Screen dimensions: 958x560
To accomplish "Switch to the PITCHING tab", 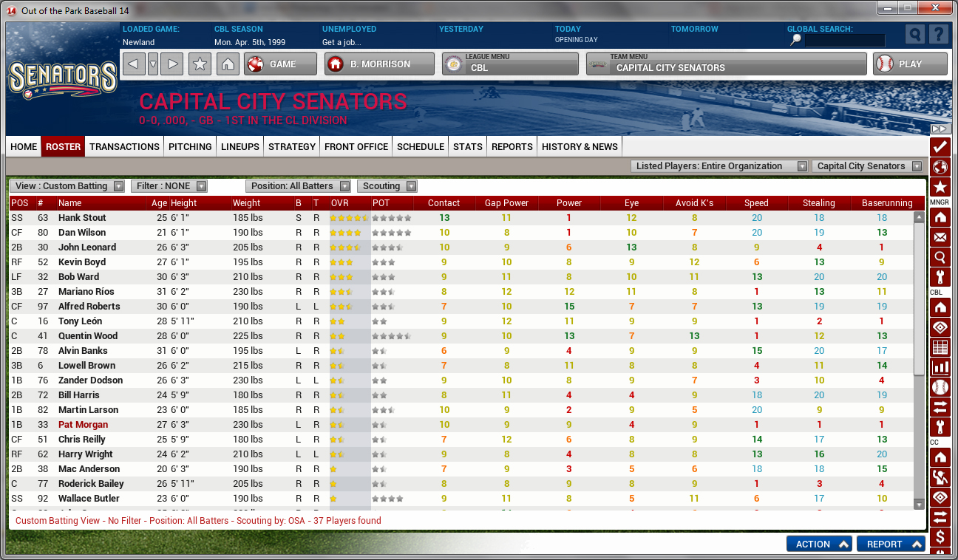I will (x=190, y=146).
